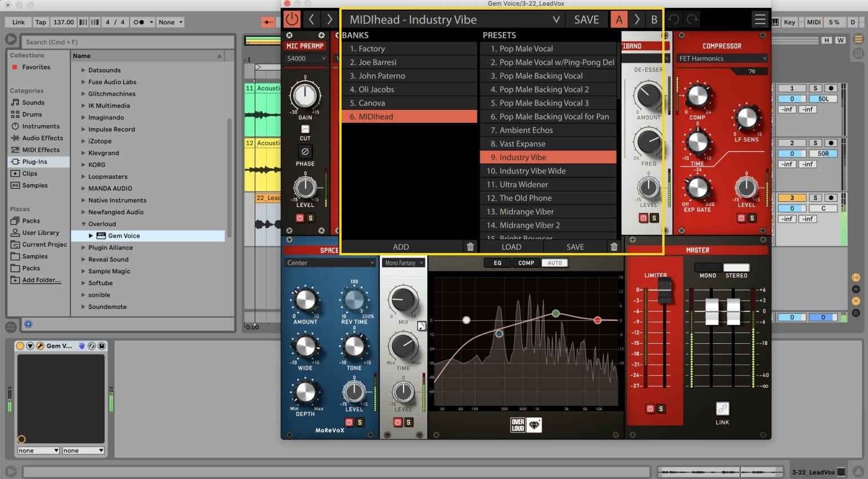This screenshot has height=479, width=868.
Task: Delete the selected bank with the trash icon
Action: coord(470,247)
